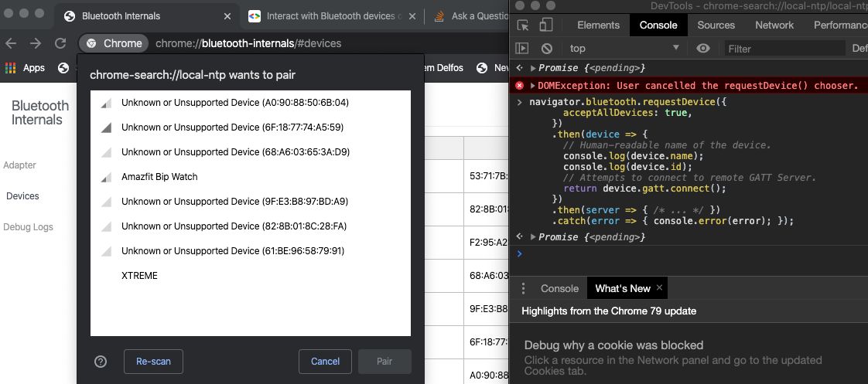Close the Interact with Bluetooth devices tab

(x=412, y=16)
